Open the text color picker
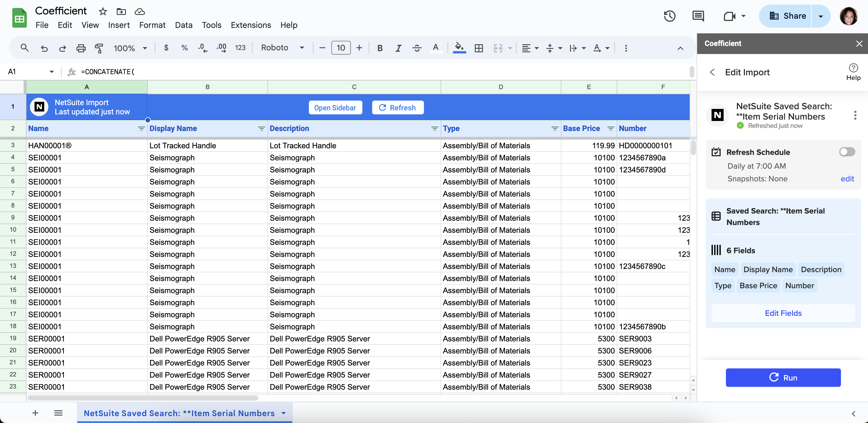This screenshot has width=868, height=423. click(x=435, y=48)
